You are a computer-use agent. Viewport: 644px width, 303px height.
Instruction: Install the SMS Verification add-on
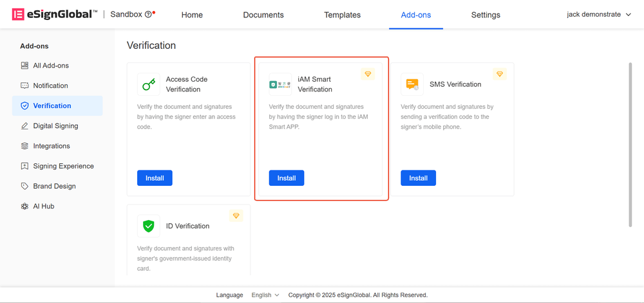(418, 178)
